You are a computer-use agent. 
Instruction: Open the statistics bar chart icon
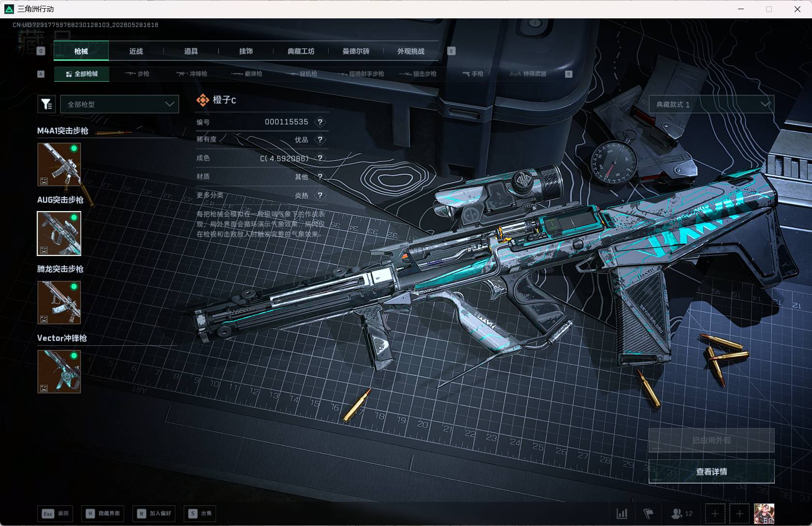[622, 513]
